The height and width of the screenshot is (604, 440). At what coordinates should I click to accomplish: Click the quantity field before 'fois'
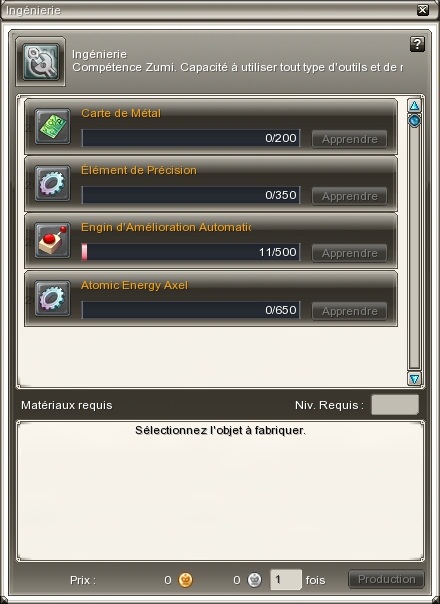pos(286,580)
